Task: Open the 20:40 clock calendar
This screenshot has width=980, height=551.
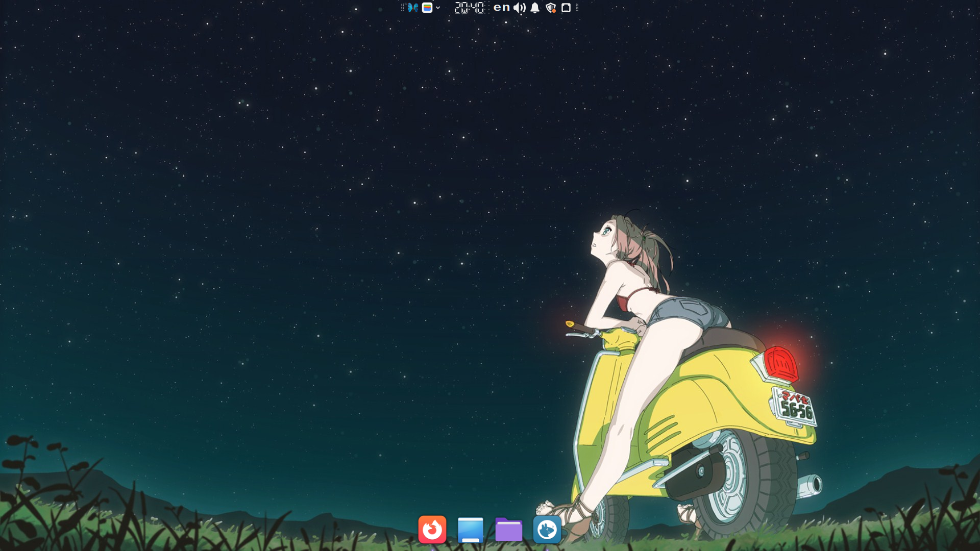Action: pyautogui.click(x=469, y=8)
